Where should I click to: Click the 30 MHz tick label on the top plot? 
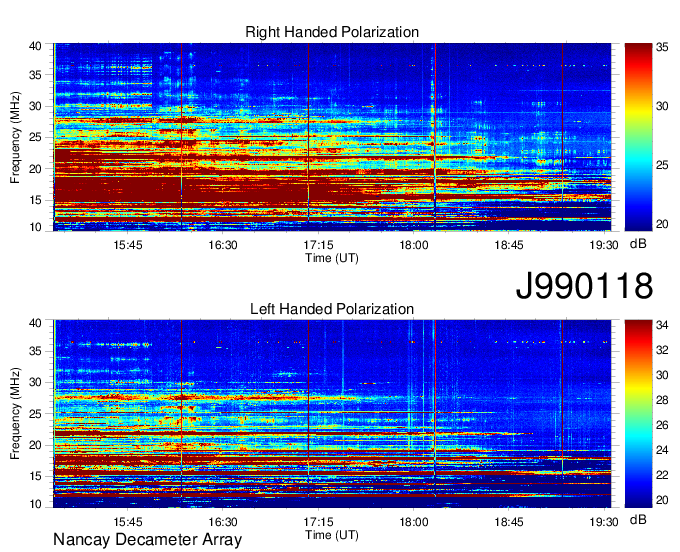point(35,106)
